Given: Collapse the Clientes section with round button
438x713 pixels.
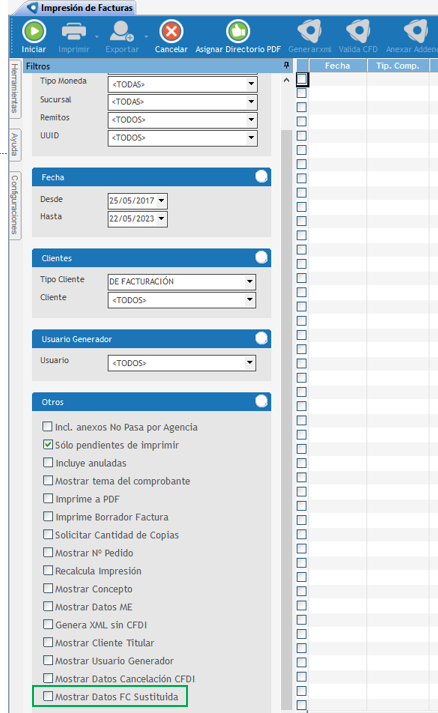Looking at the screenshot, I should 262,257.
